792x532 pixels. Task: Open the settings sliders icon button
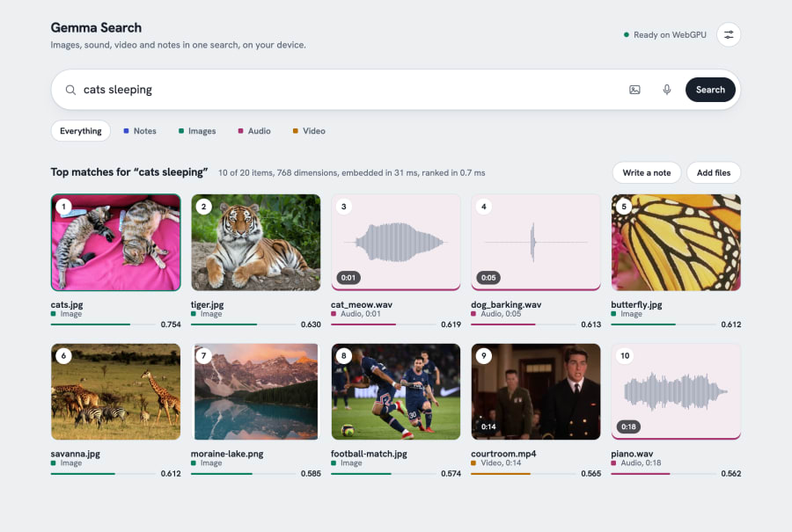pos(729,35)
